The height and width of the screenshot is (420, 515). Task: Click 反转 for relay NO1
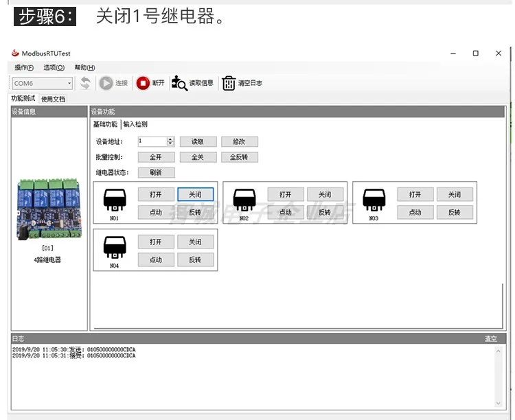(x=196, y=212)
